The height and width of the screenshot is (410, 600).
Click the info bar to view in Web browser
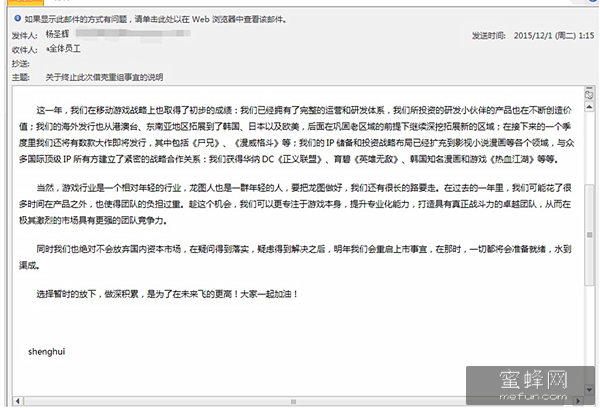pos(155,19)
